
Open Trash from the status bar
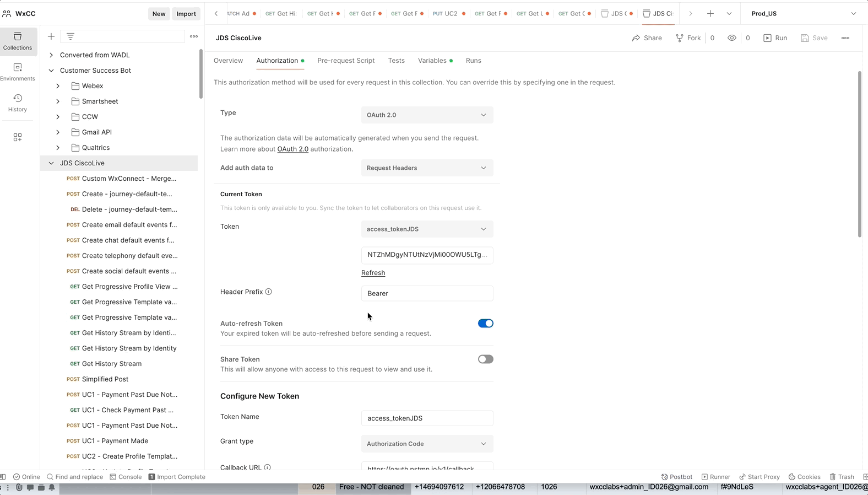[842, 477]
